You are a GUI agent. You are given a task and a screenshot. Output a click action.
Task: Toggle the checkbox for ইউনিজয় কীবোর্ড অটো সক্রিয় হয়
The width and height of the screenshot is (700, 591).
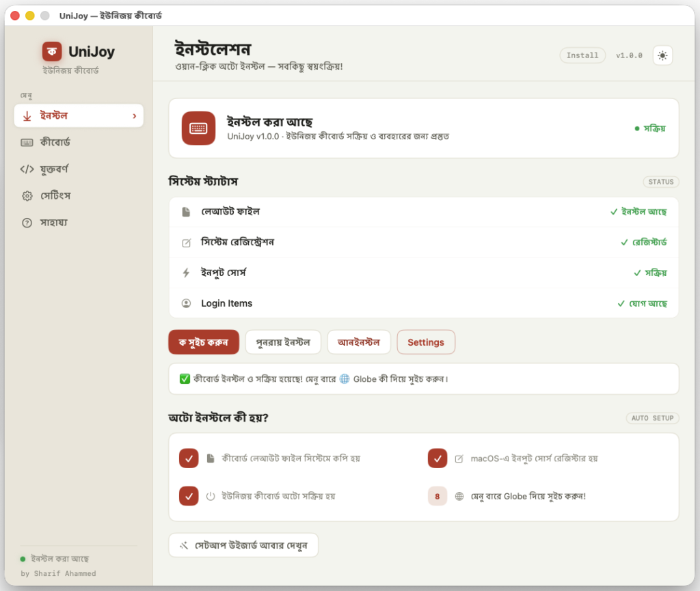pyautogui.click(x=189, y=497)
